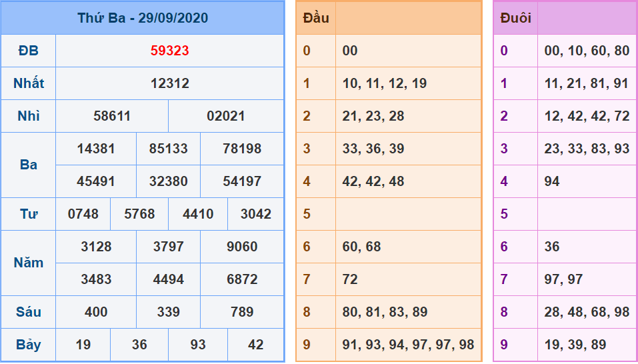Select the first prize number 12312

(x=169, y=83)
